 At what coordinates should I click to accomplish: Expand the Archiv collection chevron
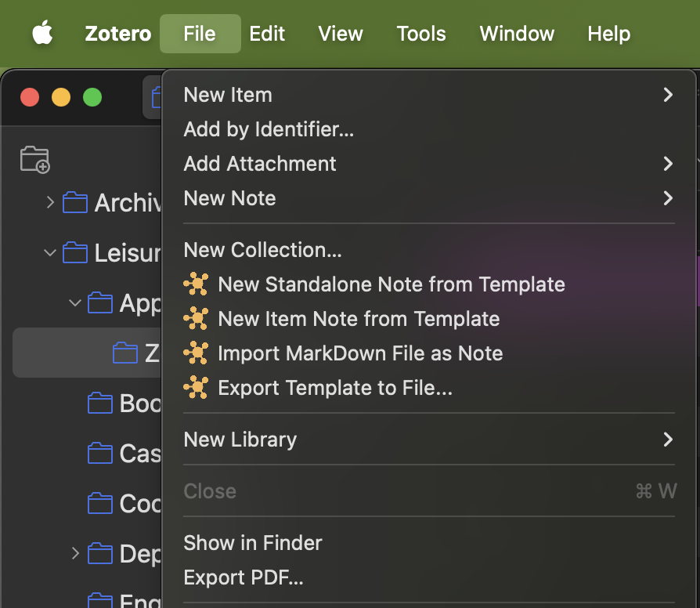click(x=50, y=203)
